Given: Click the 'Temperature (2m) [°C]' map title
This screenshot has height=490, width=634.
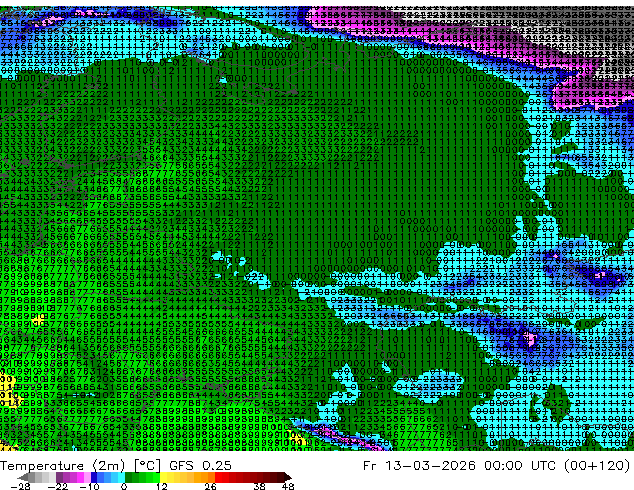Looking at the screenshot, I should (x=80, y=466).
